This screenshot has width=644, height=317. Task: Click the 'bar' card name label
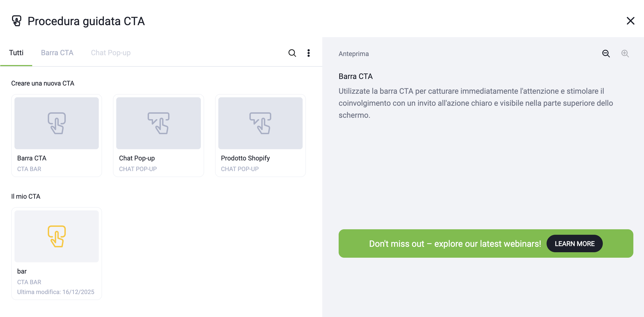click(22, 271)
